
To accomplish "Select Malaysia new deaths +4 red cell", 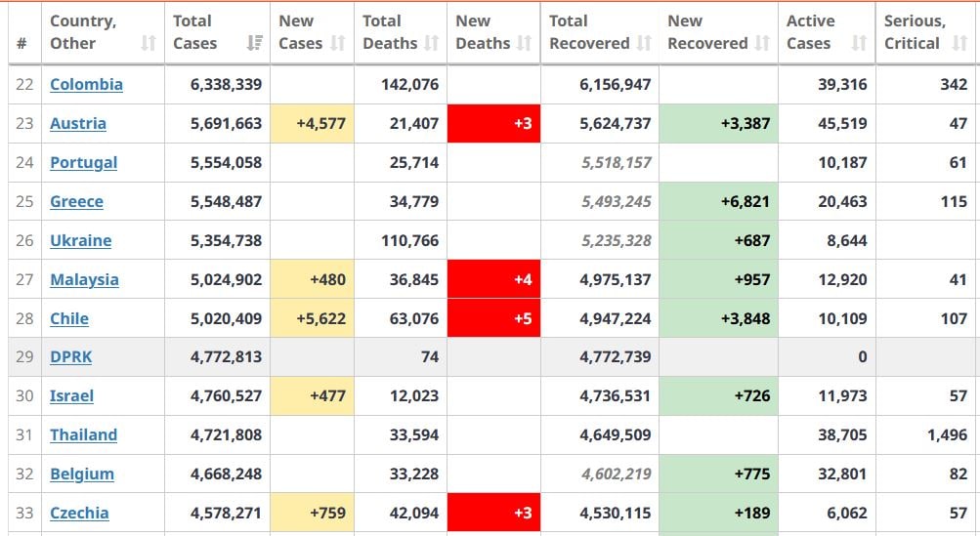I will coord(493,280).
